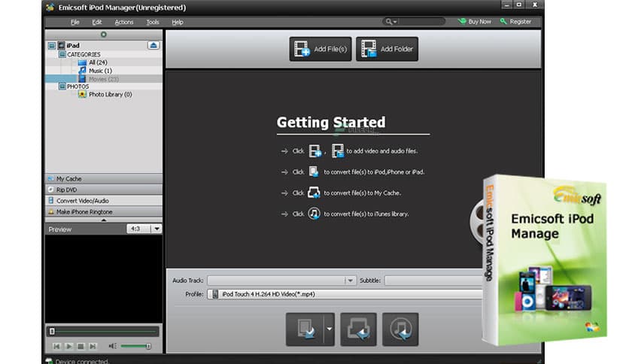Click the Subtitle dropdown field
Image resolution: width=629 pixels, height=364 pixels.
[433, 281]
